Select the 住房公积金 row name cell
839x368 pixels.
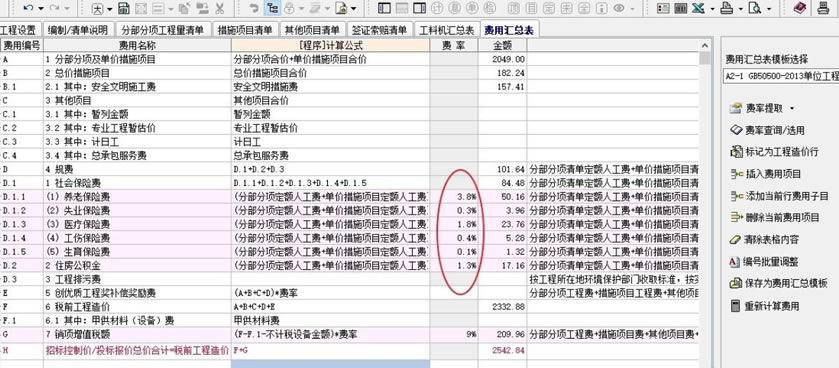[x=138, y=265]
